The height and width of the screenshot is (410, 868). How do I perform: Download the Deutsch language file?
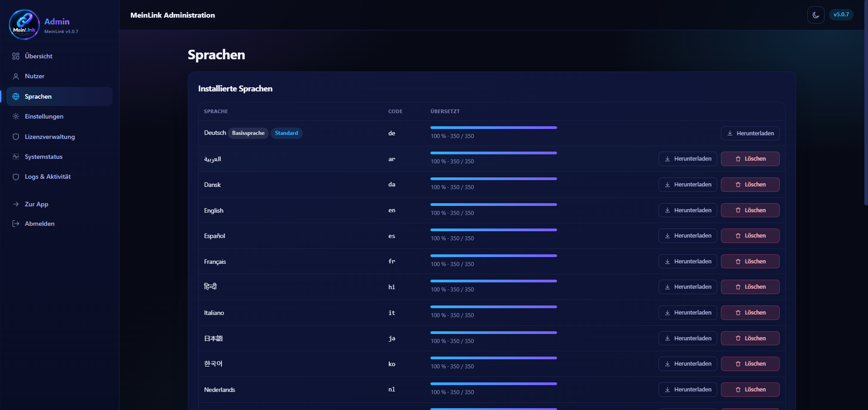point(750,133)
